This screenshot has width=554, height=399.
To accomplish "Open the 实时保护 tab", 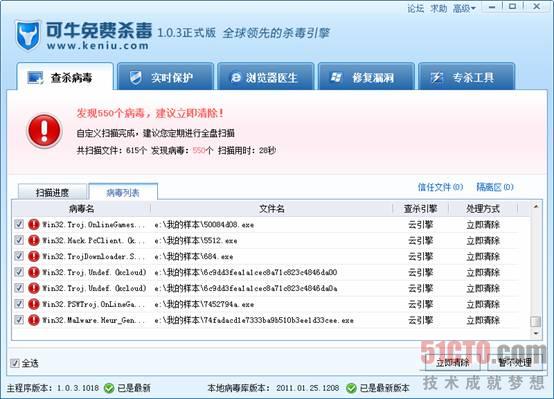I will pos(165,76).
